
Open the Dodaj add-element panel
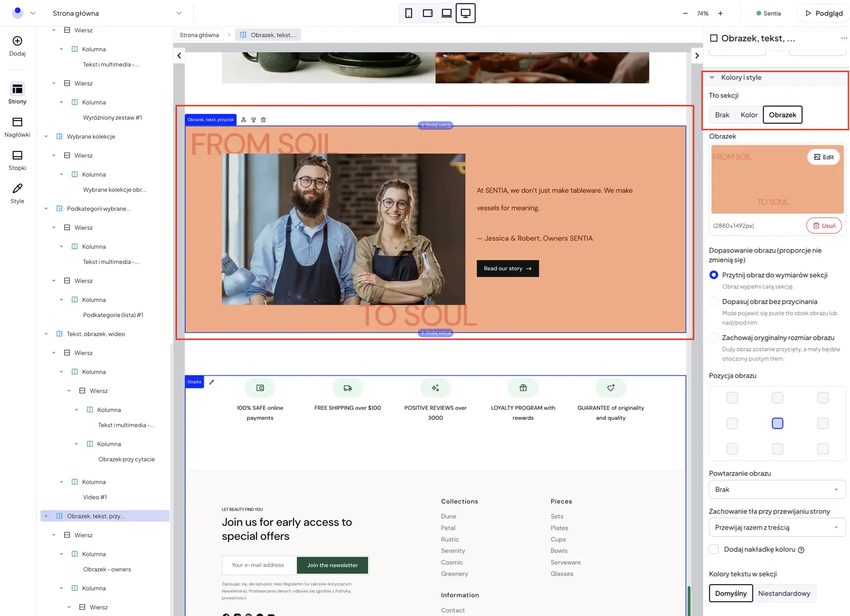tap(17, 46)
